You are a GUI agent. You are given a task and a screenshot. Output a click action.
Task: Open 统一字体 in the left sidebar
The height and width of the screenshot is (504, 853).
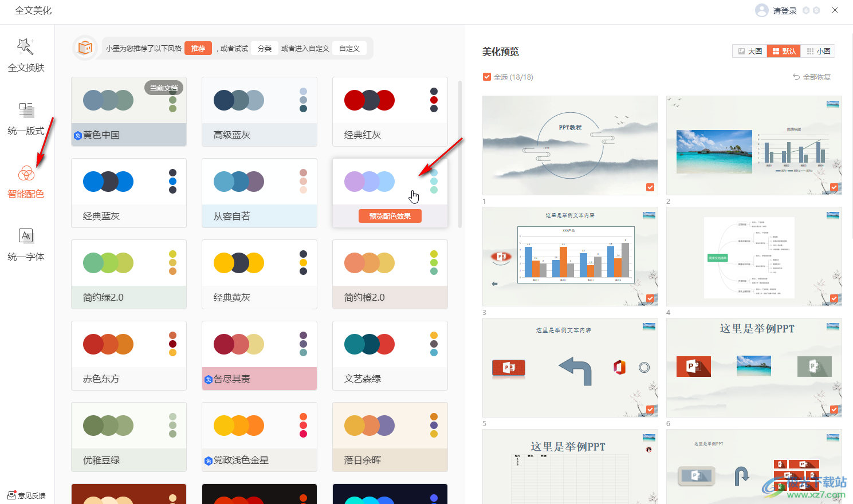coord(26,245)
